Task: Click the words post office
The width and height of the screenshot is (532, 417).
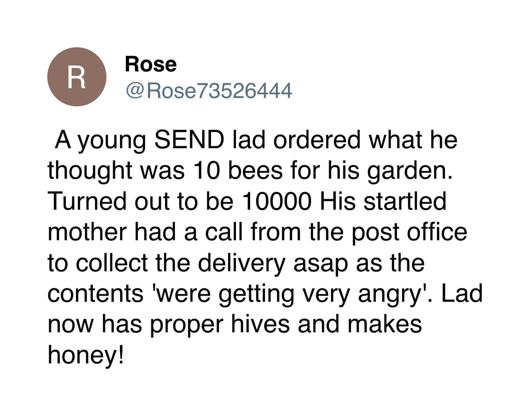Action: [x=409, y=232]
